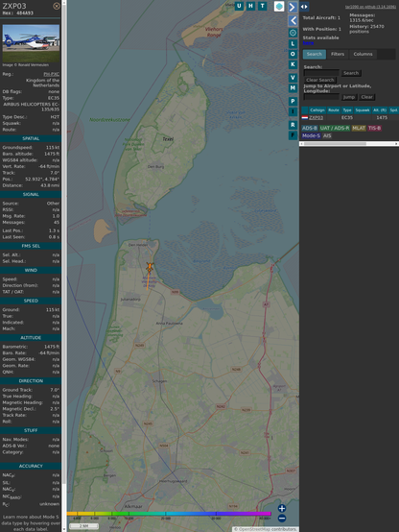Click the Jump to Airport input field

coord(321,97)
